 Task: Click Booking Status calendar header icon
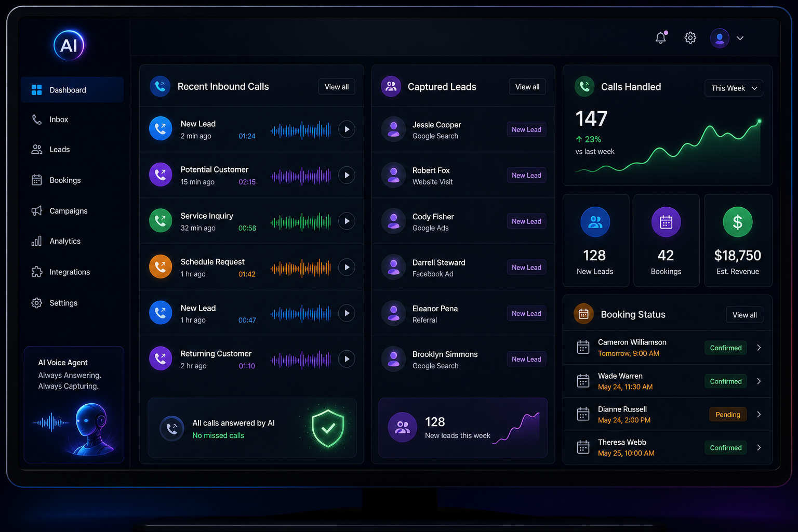coord(583,314)
